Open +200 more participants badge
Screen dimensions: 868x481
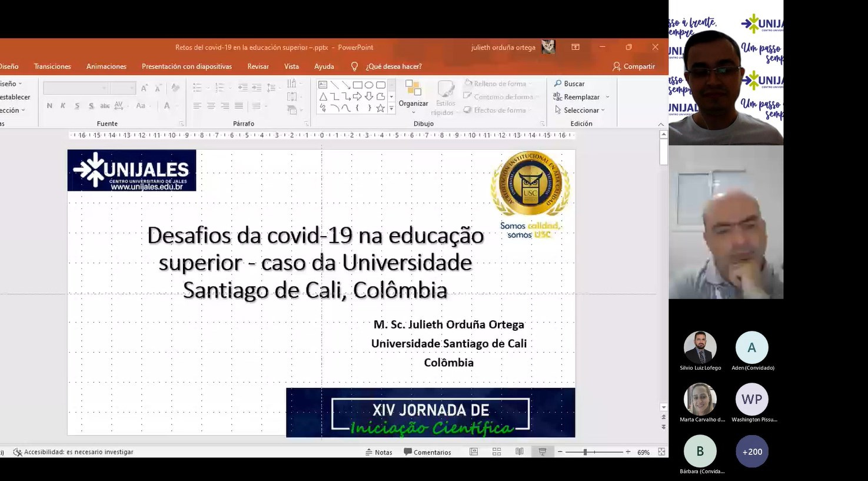752,452
